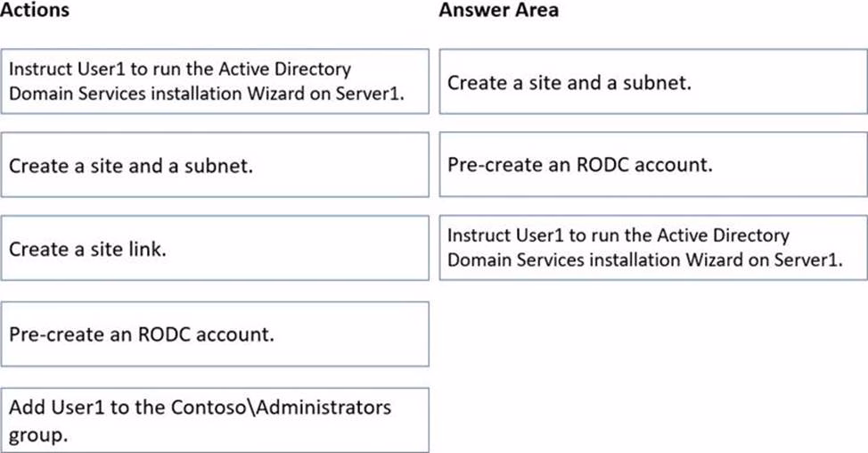
Task: Click "Add User1 to the Contoso\Administrators group" action
Action: tap(215, 418)
